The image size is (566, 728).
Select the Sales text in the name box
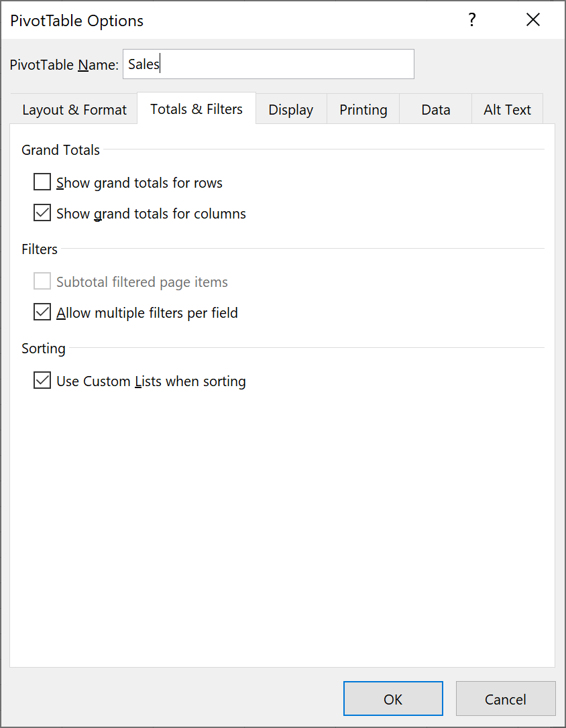[x=143, y=64]
